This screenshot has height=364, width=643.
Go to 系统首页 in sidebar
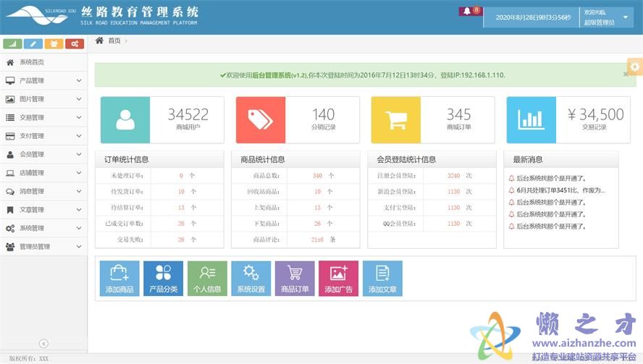click(x=43, y=62)
